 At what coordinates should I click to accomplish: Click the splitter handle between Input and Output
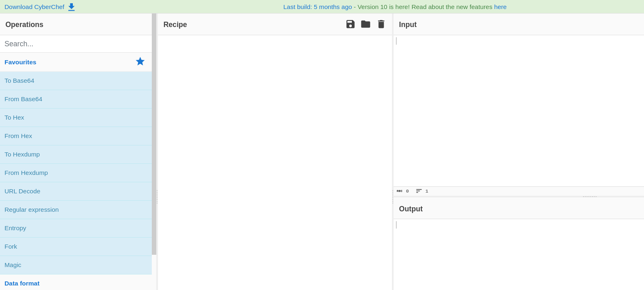click(x=590, y=197)
